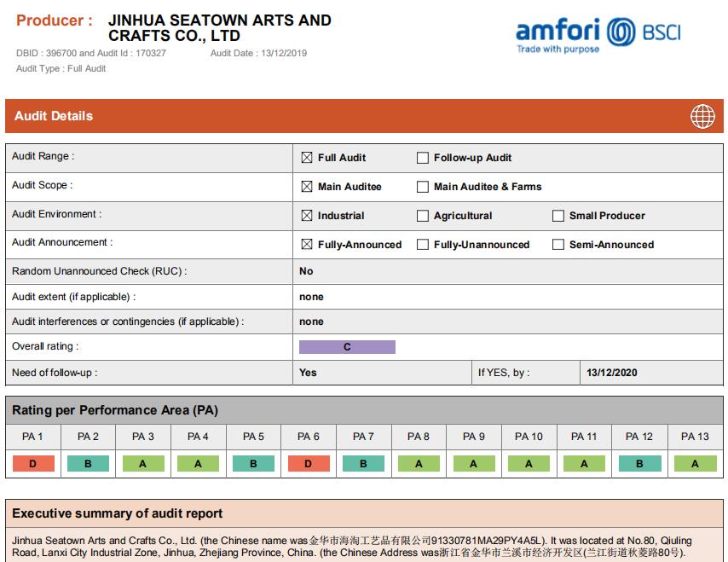This screenshot has height=562, width=728.
Task: Check the Small Producer checkbox
Action: pos(558,216)
